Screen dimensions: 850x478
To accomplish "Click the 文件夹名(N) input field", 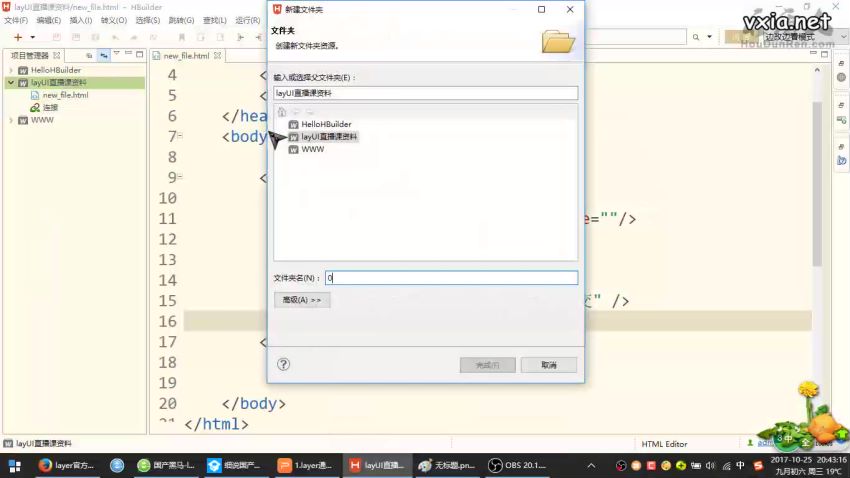I will pos(452,278).
